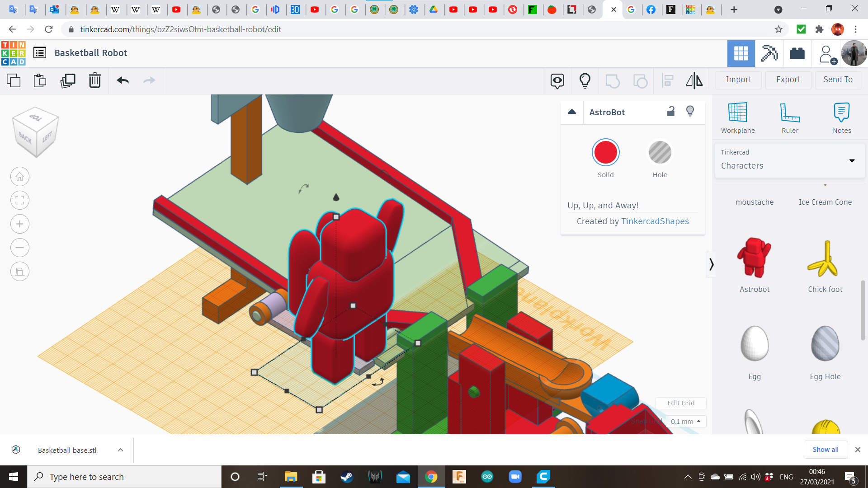The height and width of the screenshot is (488, 868).
Task: Click Home view button
Action: [x=20, y=177]
